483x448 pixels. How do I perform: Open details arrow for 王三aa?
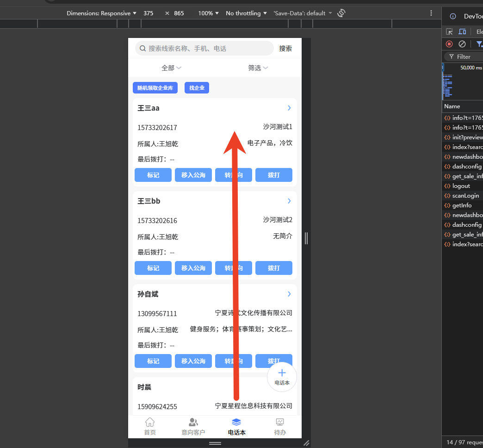click(289, 108)
